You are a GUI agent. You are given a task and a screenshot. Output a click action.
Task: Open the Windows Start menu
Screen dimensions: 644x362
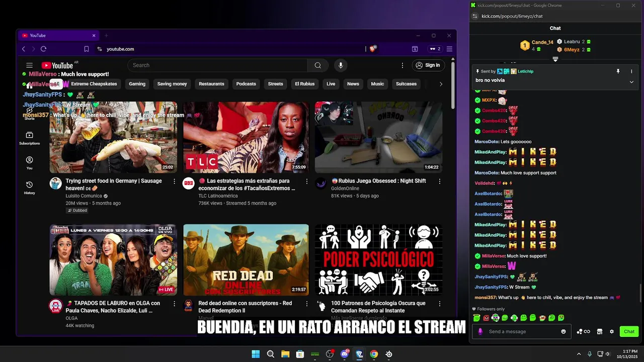coord(256,354)
